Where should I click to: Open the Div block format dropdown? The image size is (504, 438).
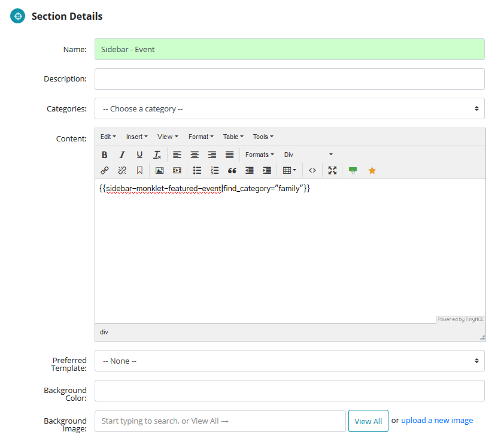pyautogui.click(x=308, y=155)
